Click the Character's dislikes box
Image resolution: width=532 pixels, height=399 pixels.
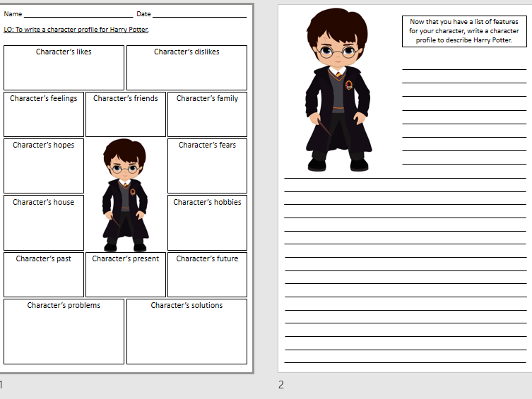187,68
